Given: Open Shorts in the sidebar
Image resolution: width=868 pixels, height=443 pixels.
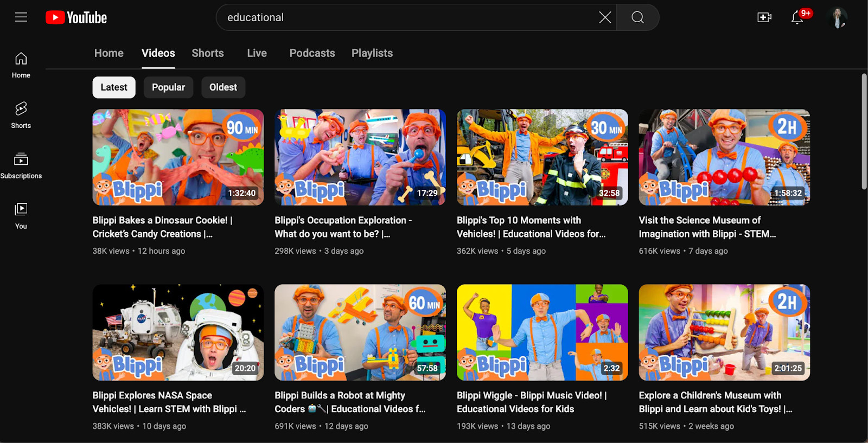Looking at the screenshot, I should click(21, 115).
